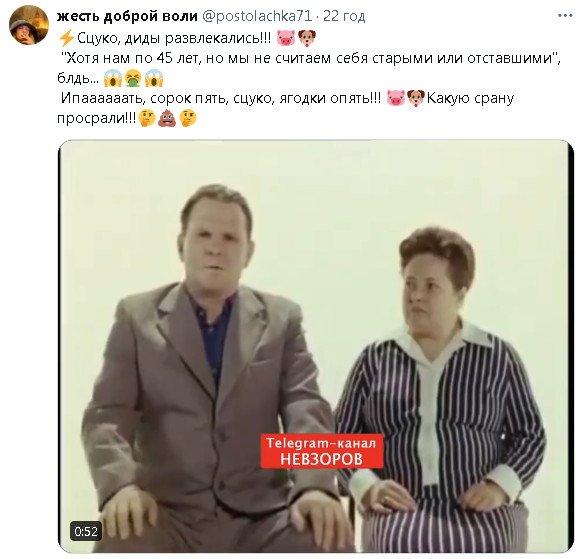585x559 pixels.
Task: Click the poop emoji
Action: pyautogui.click(x=167, y=118)
